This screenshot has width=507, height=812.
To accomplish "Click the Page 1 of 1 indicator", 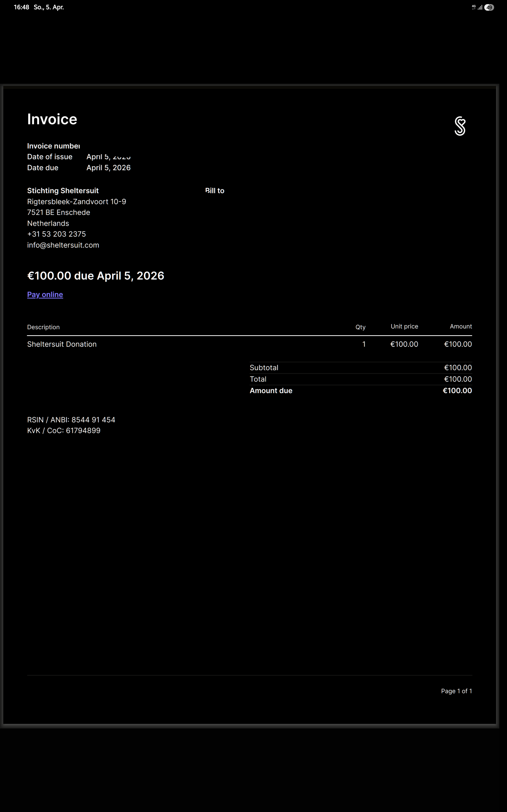I will point(456,691).
